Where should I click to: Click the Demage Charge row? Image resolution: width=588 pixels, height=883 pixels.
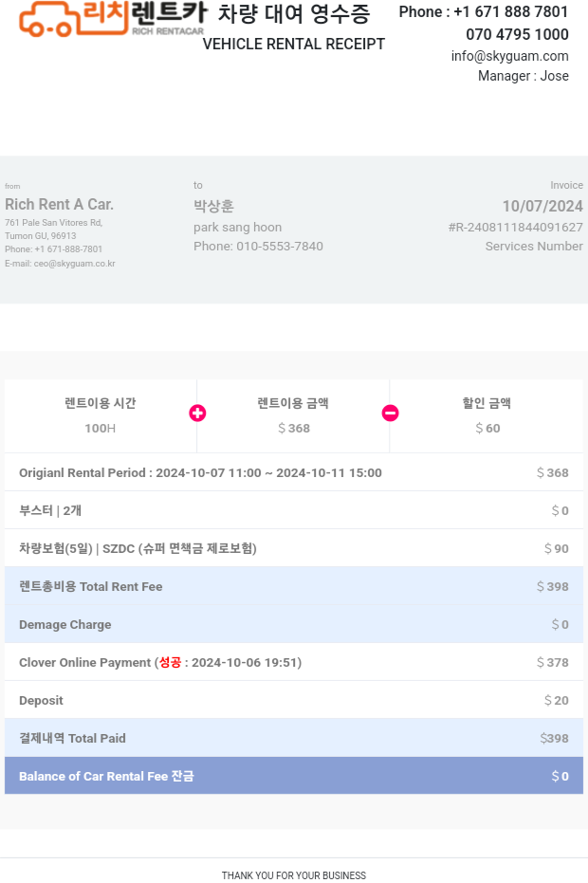[293, 624]
